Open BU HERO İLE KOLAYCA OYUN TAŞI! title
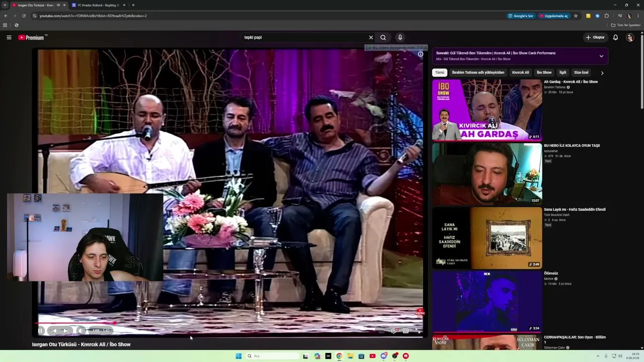Screen dimensions: 644x362 [x=572, y=146]
